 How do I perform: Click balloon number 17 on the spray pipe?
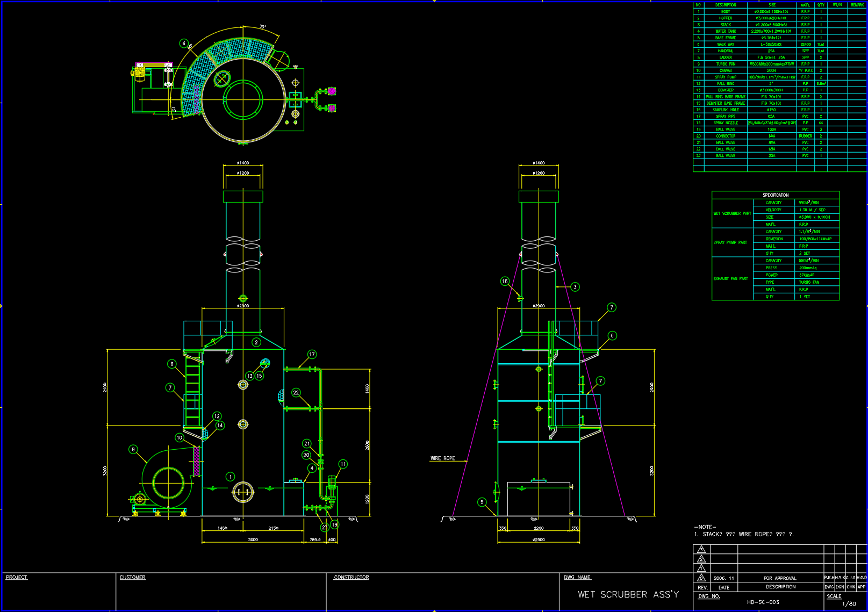(x=312, y=355)
